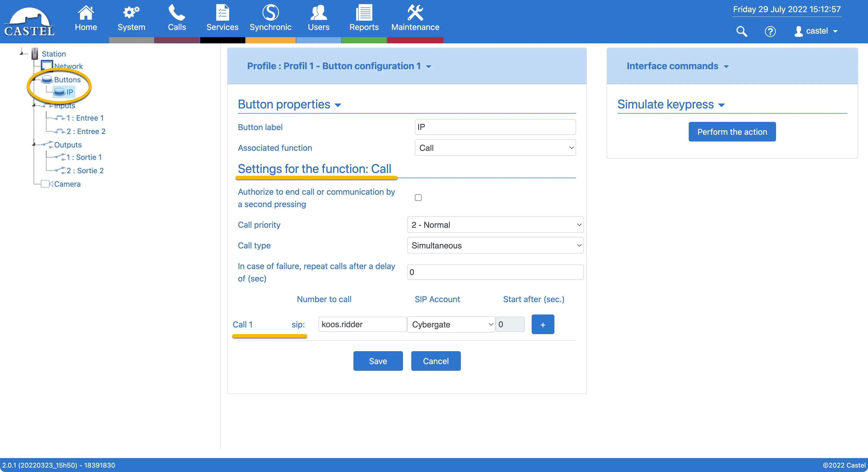
Task: Click the search magnifier icon
Action: 742,31
